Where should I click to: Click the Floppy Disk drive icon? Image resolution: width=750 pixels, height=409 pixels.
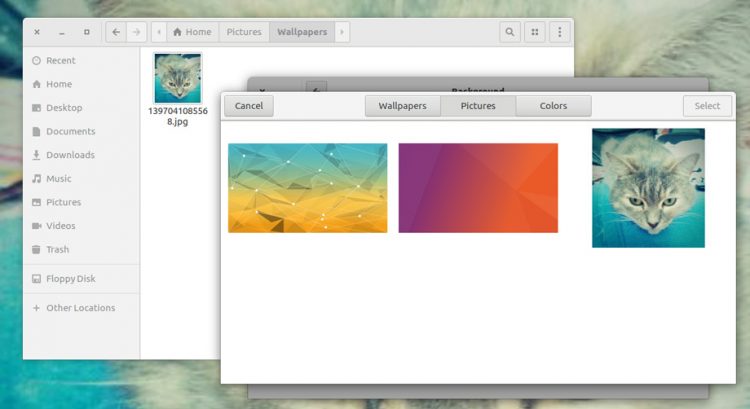(x=36, y=278)
